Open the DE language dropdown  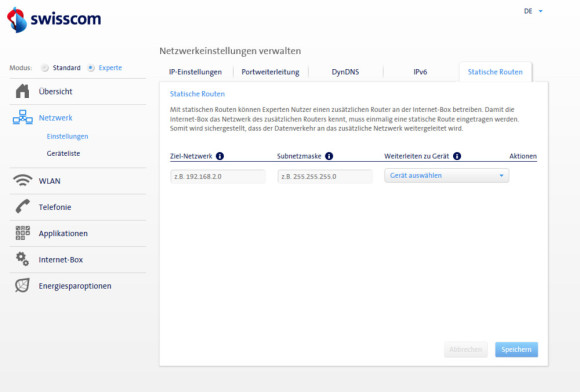[x=533, y=11]
